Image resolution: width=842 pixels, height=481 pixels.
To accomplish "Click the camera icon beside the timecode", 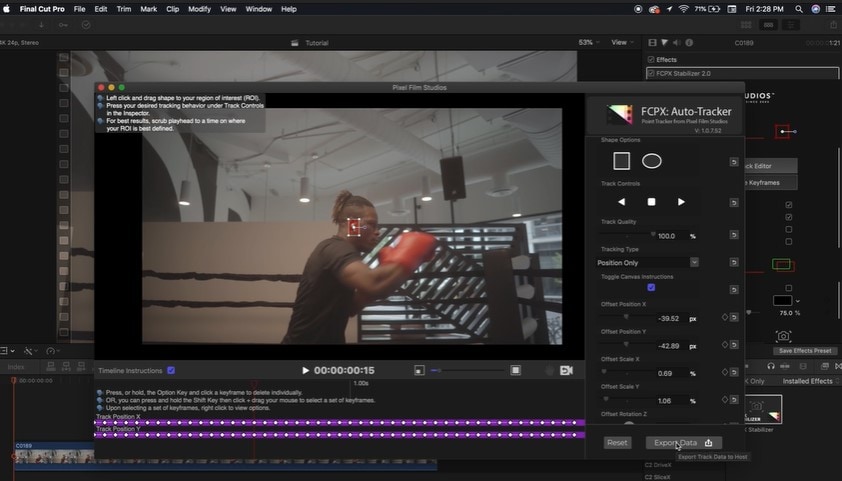I will click(566, 370).
